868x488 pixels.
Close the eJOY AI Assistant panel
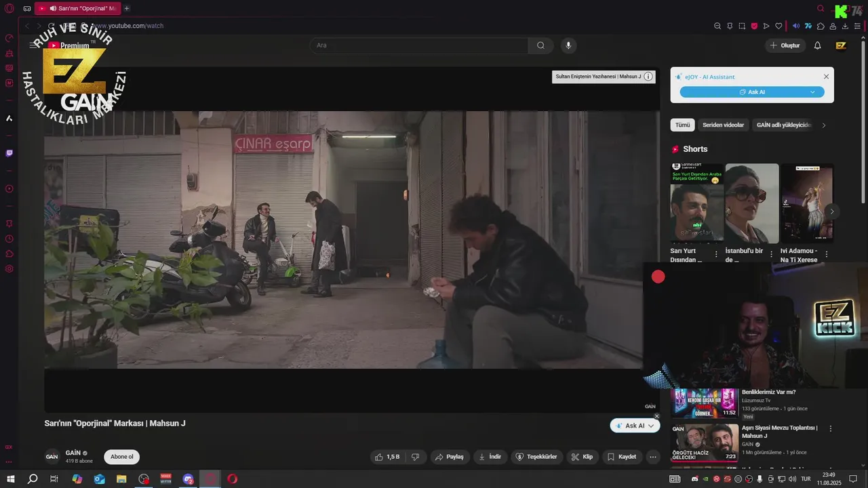point(826,77)
